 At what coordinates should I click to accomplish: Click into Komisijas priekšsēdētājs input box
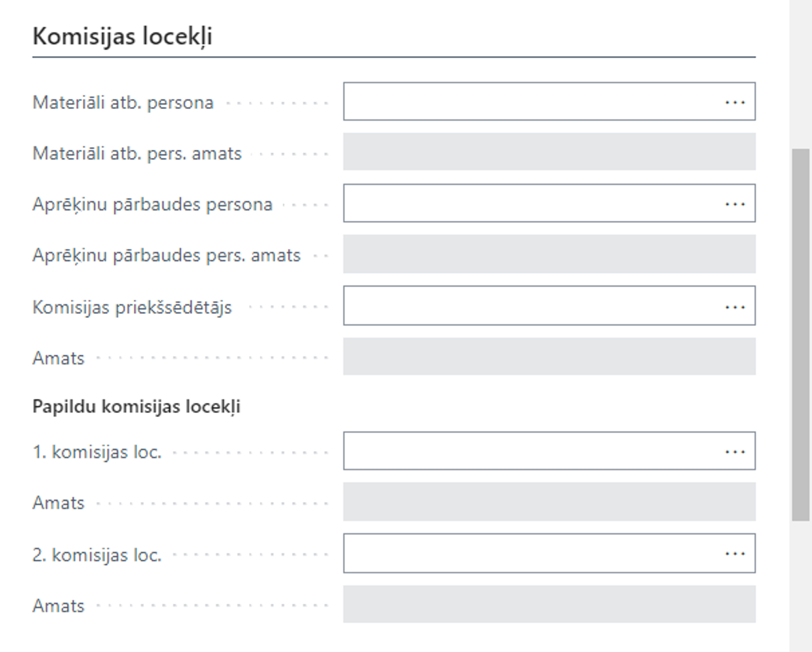click(x=528, y=306)
